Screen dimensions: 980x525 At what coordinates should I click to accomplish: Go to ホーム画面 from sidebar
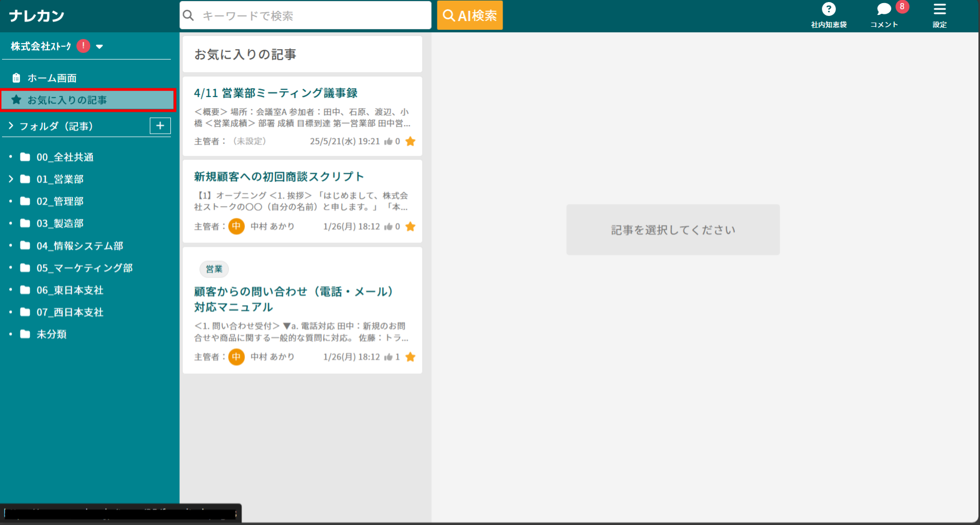[51, 77]
